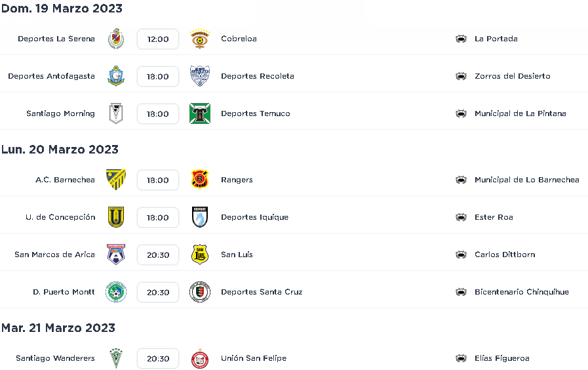This screenshot has height=370, width=588.
Task: Click the Rangers red badge
Action: coord(199,180)
